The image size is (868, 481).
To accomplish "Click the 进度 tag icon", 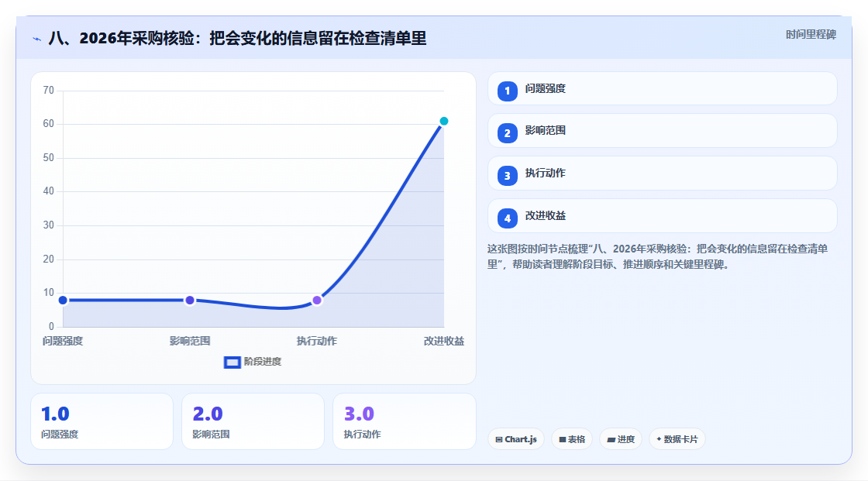I will [611, 439].
